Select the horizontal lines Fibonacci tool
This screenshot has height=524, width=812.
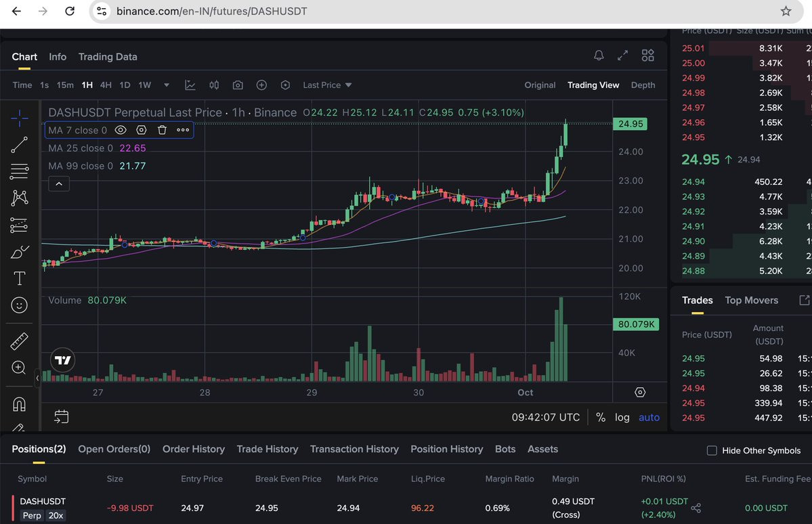19,171
